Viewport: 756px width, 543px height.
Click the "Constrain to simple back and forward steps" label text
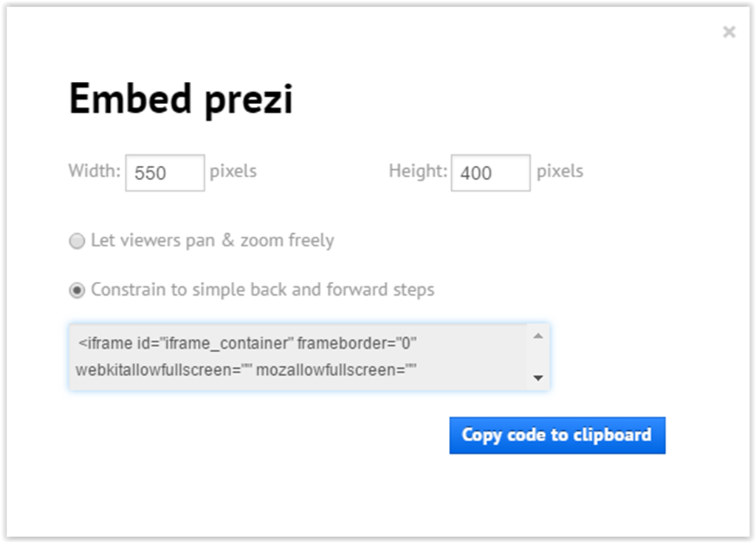point(262,290)
